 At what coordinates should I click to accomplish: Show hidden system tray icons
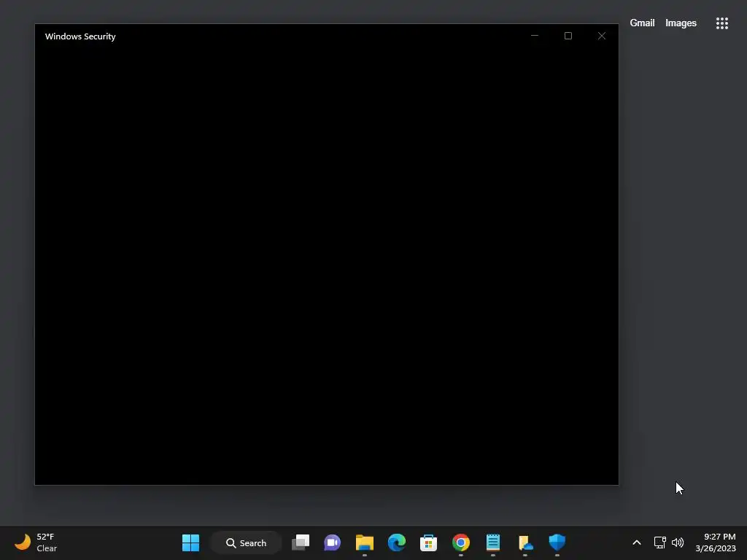(636, 542)
